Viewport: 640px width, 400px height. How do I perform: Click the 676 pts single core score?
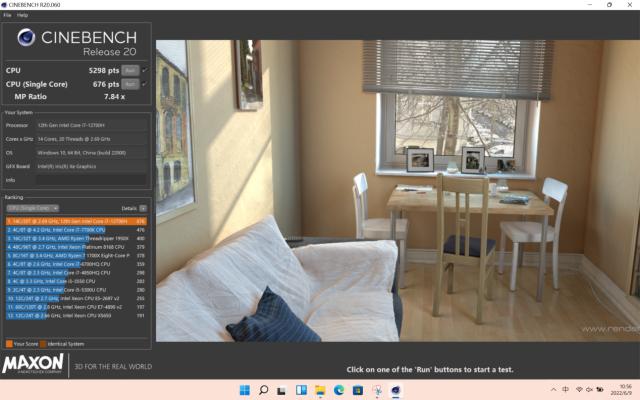[106, 84]
